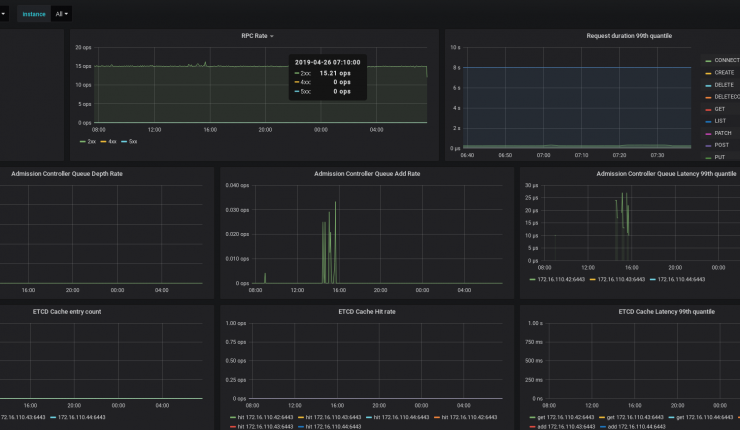
Task: Click the '750 ms' axis label in ETCD Cache Latency
Action: 534,342
